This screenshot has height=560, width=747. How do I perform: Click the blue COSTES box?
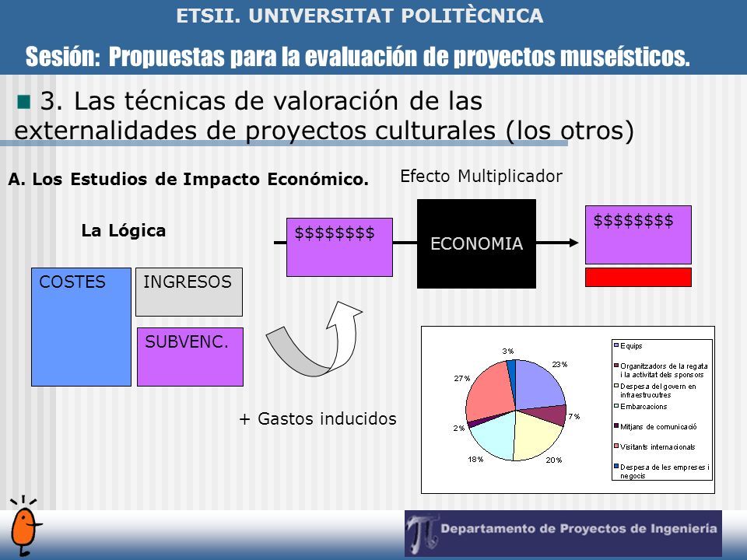coord(81,327)
